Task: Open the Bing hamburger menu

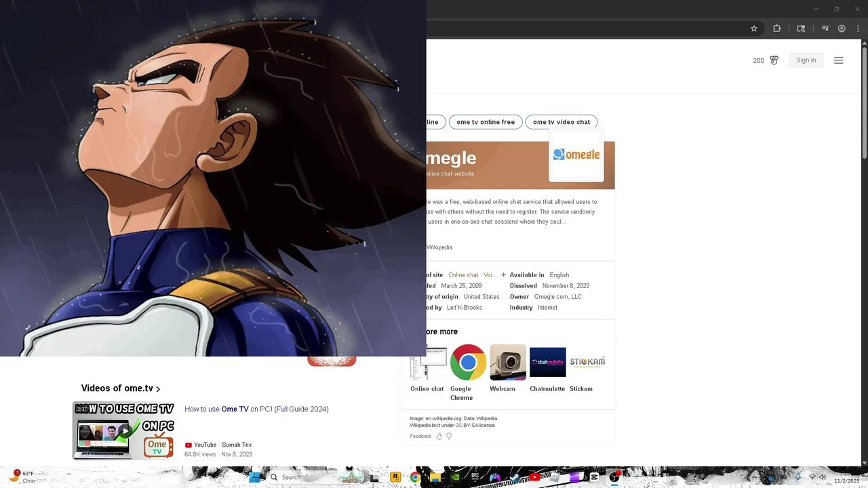Action: point(839,60)
